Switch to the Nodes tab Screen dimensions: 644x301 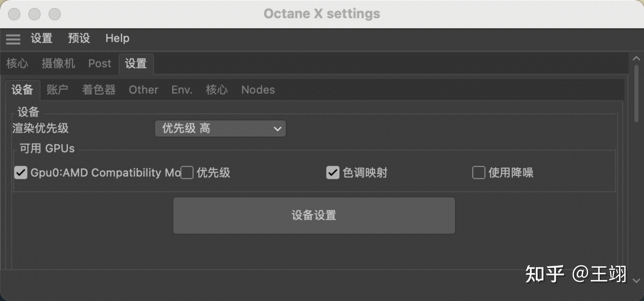[x=258, y=90]
